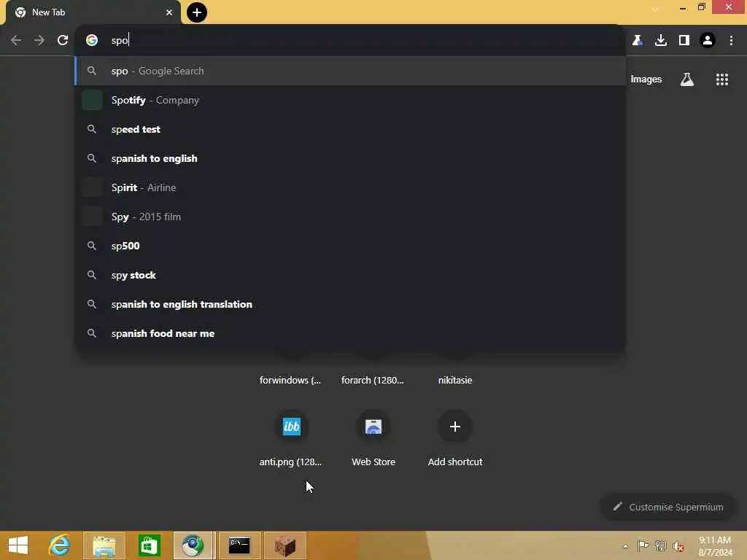Select the 'spy stock' suggestion
747x560 pixels.
[350, 275]
